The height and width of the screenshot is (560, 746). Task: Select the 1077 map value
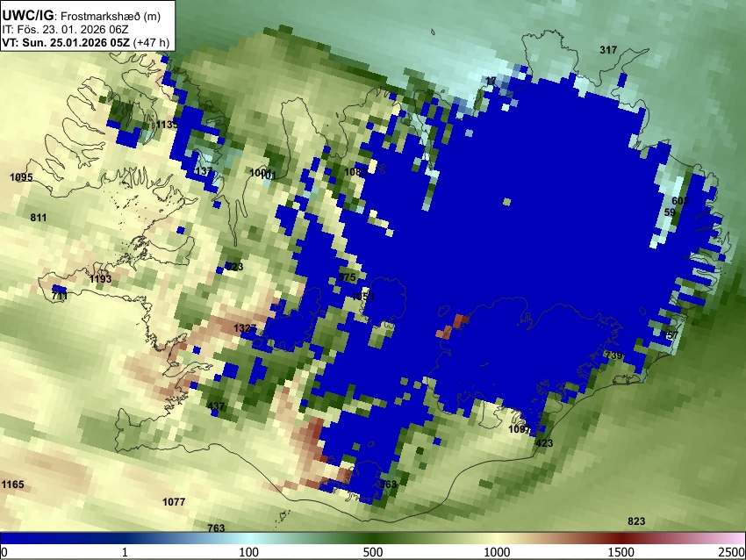click(174, 502)
